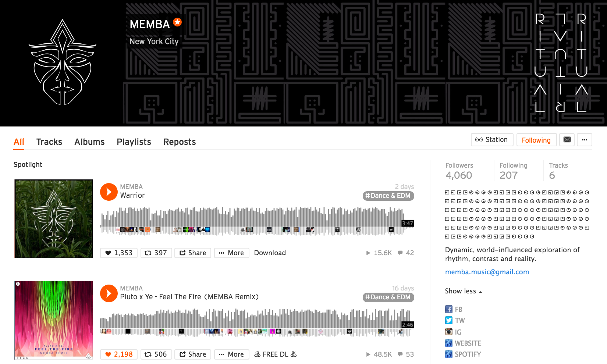This screenshot has width=607, height=364.
Task: Open the FB Facebook link
Action: pyautogui.click(x=454, y=309)
